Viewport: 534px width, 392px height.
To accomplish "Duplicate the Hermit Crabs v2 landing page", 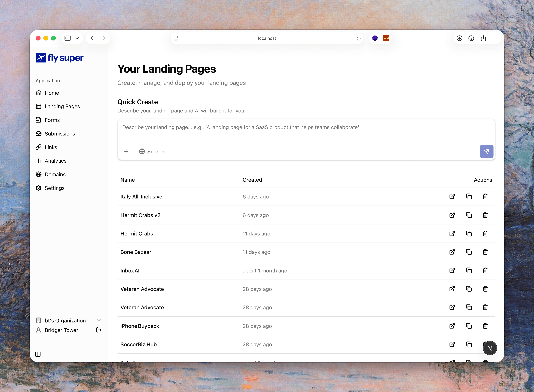I will 469,215.
